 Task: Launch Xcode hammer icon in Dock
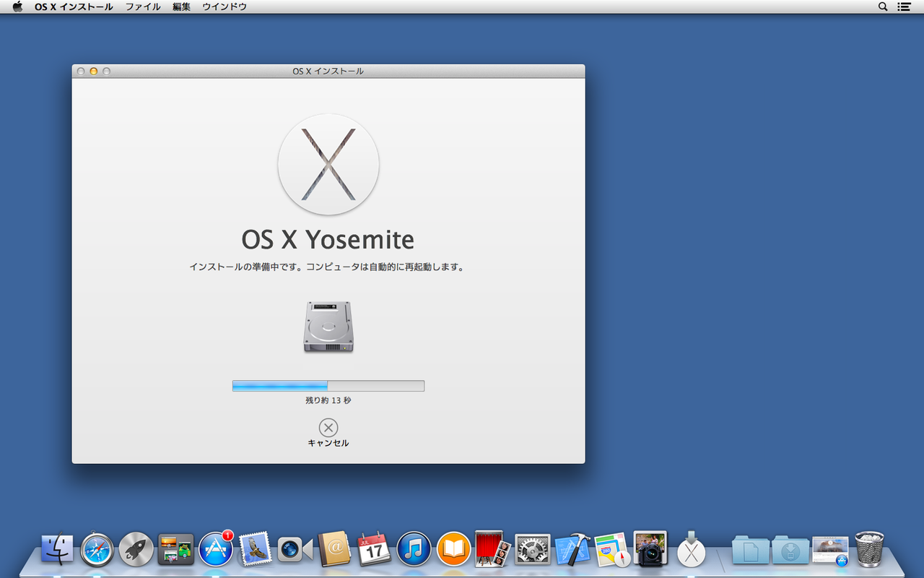point(572,549)
